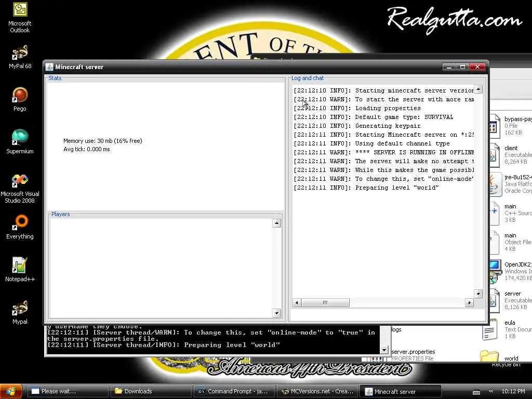This screenshot has width=532, height=399.
Task: Close the Minecraft server window
Action: [x=477, y=67]
